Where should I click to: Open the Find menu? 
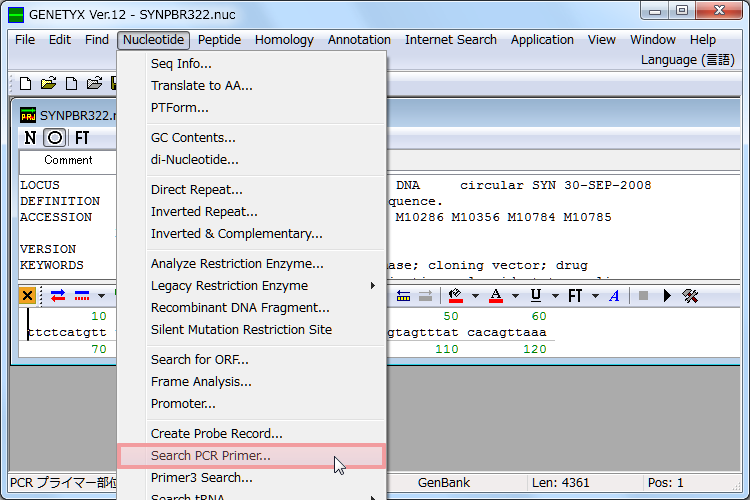coord(97,40)
